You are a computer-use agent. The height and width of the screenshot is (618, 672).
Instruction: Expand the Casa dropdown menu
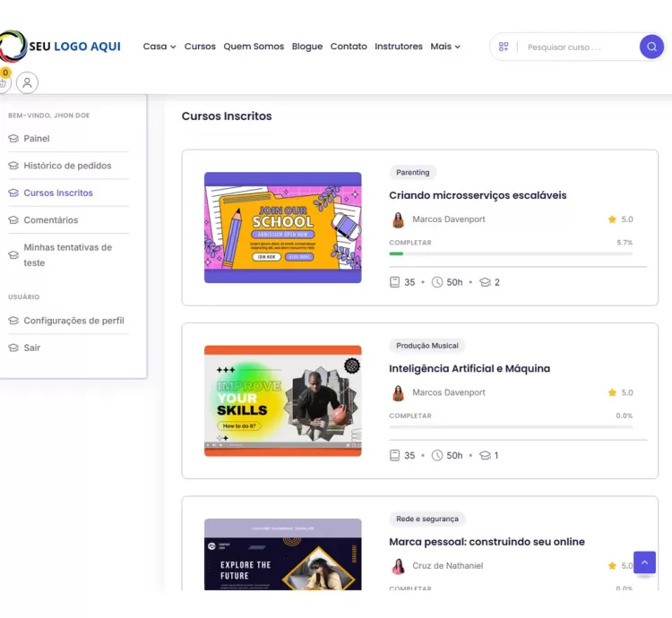159,47
